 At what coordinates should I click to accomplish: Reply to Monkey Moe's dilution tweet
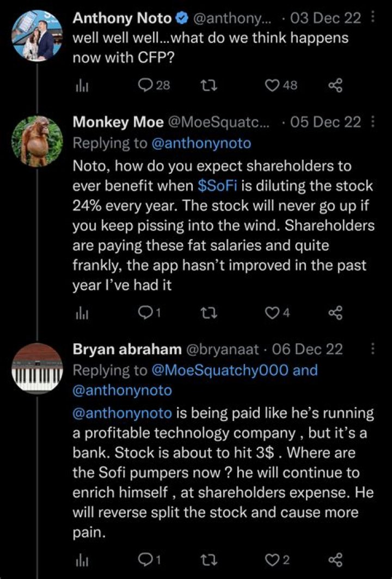pos(149,313)
